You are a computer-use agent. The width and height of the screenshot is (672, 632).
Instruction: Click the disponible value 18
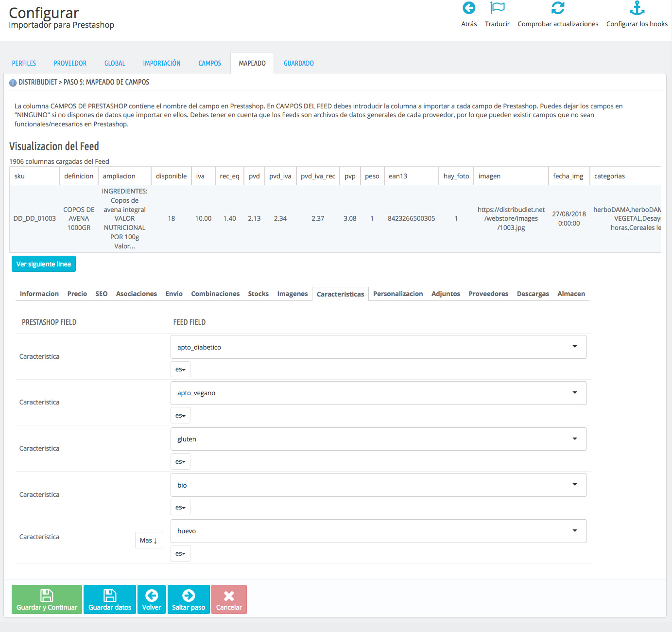[172, 219]
